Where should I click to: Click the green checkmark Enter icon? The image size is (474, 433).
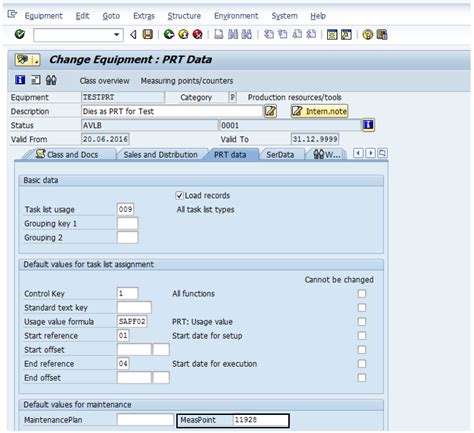20,34
